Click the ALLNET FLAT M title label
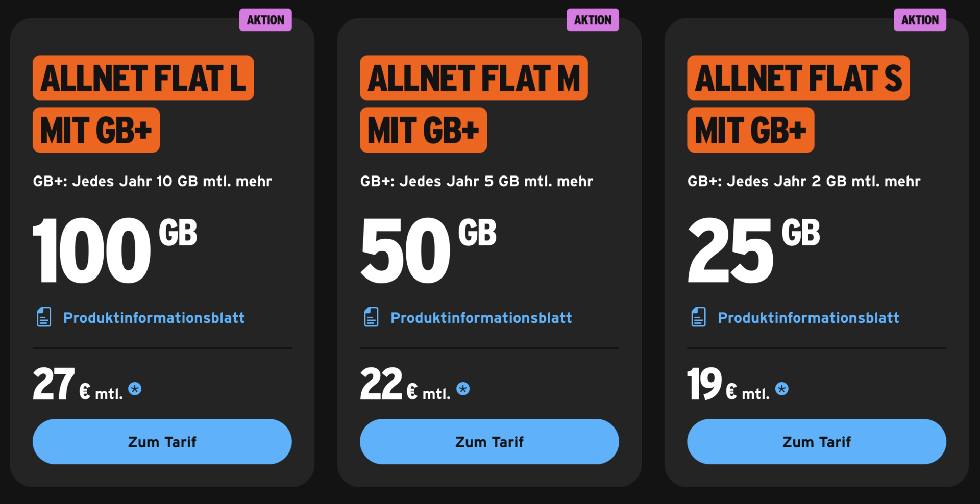Screen dimensions: 980x504 coord(474,78)
